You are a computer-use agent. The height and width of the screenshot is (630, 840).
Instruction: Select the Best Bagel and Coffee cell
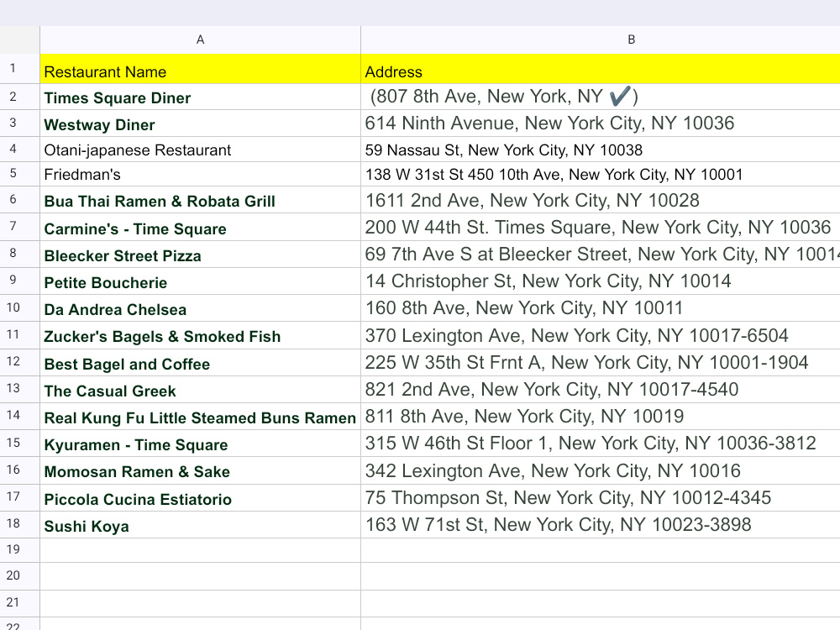point(201,363)
